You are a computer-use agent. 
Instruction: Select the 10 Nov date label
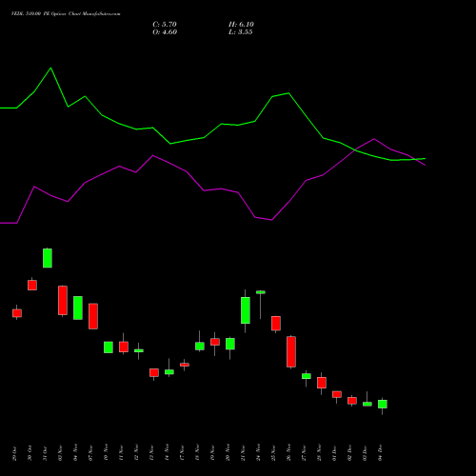pos(106,452)
